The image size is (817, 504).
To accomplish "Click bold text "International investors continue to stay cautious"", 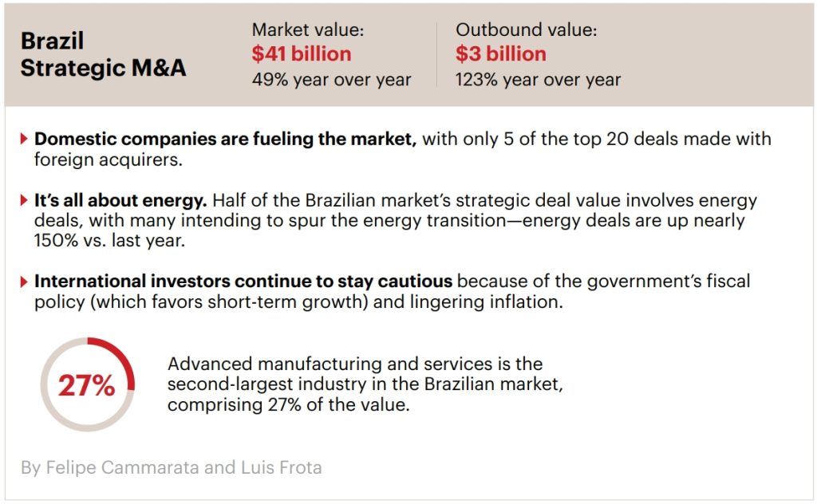I will [x=243, y=282].
